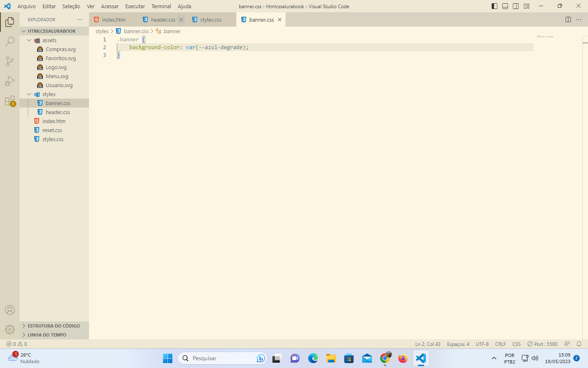Expand Estrutura do Código section
588x368 pixels.
pos(54,326)
